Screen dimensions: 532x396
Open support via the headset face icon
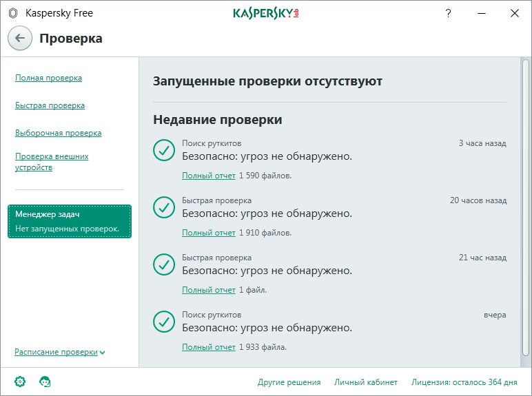click(45, 382)
